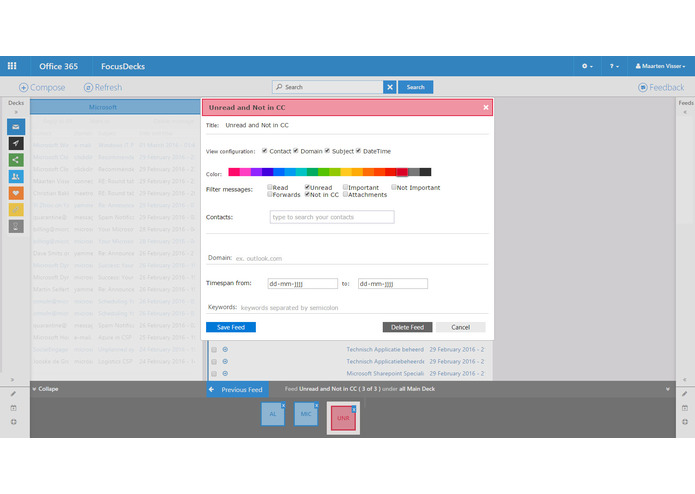695x494 pixels.
Task: Remove the AL feed tile via its x
Action: [283, 405]
